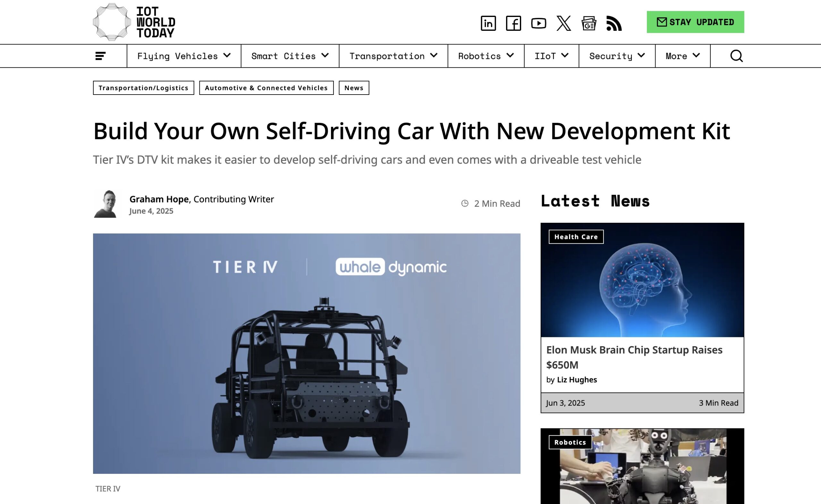
Task: Open the RSS feed icon
Action: point(614,23)
